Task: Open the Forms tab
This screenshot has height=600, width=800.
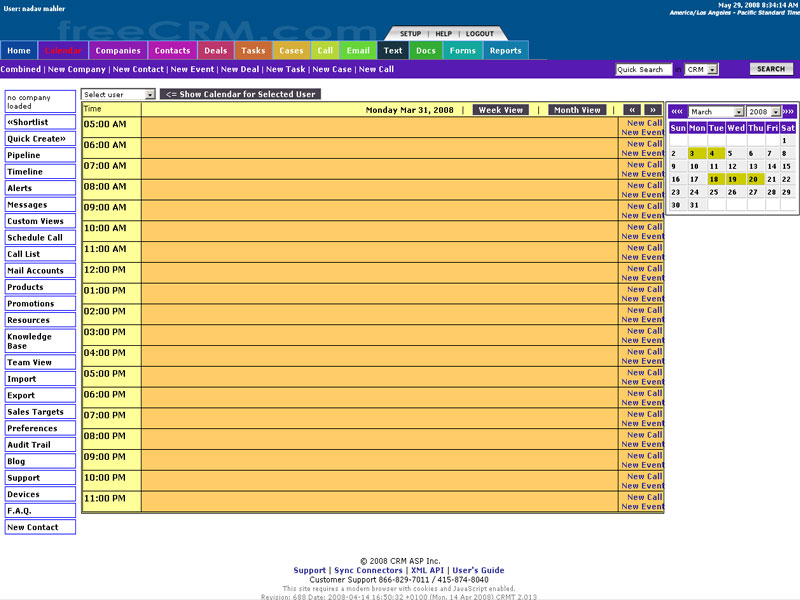Action: click(463, 51)
